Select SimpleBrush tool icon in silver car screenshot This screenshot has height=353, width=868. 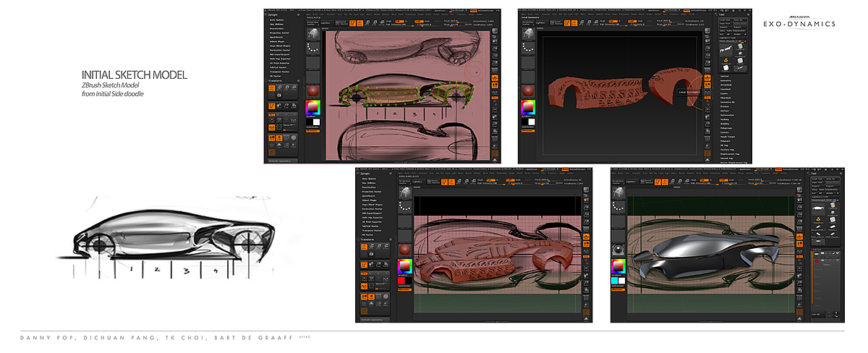pyautogui.click(x=818, y=218)
